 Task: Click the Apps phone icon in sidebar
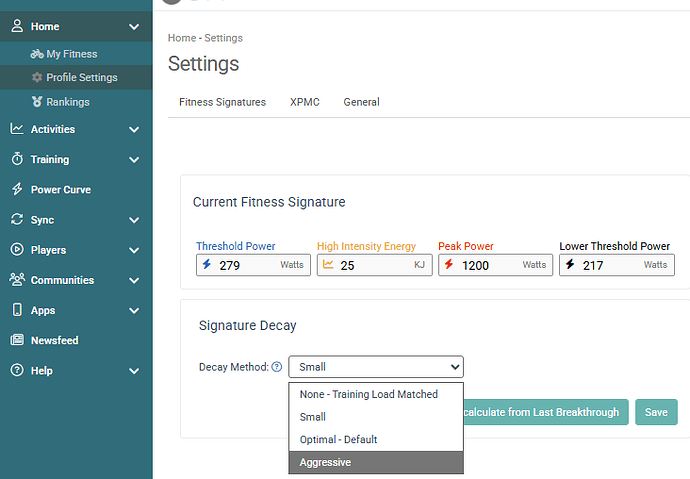17,310
